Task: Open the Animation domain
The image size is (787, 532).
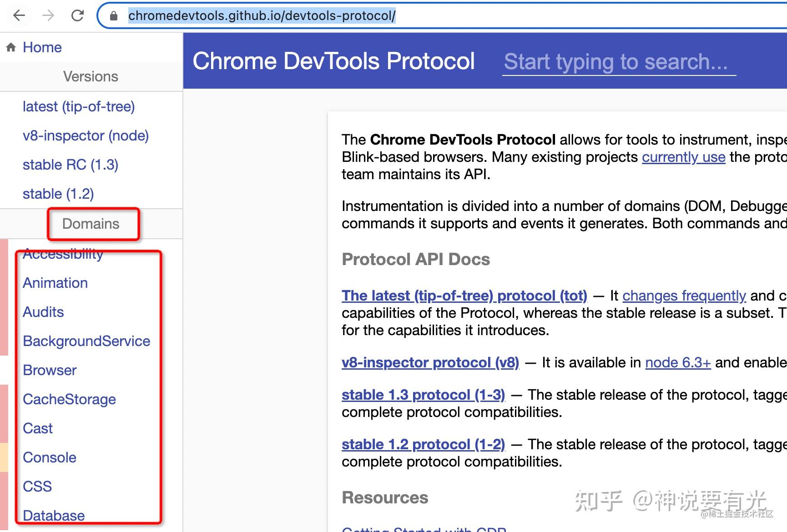Action: pyautogui.click(x=55, y=283)
